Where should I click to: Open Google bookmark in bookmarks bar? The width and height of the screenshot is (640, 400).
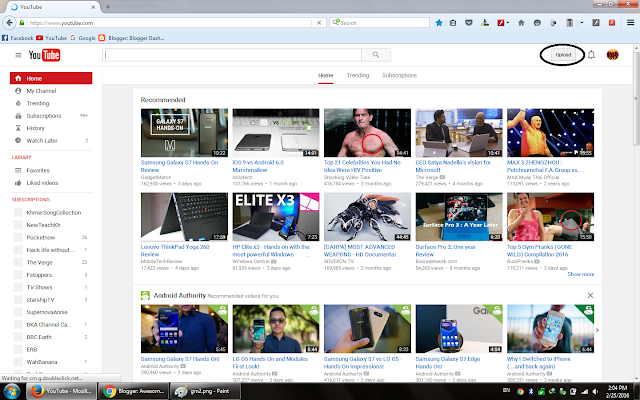click(82, 38)
